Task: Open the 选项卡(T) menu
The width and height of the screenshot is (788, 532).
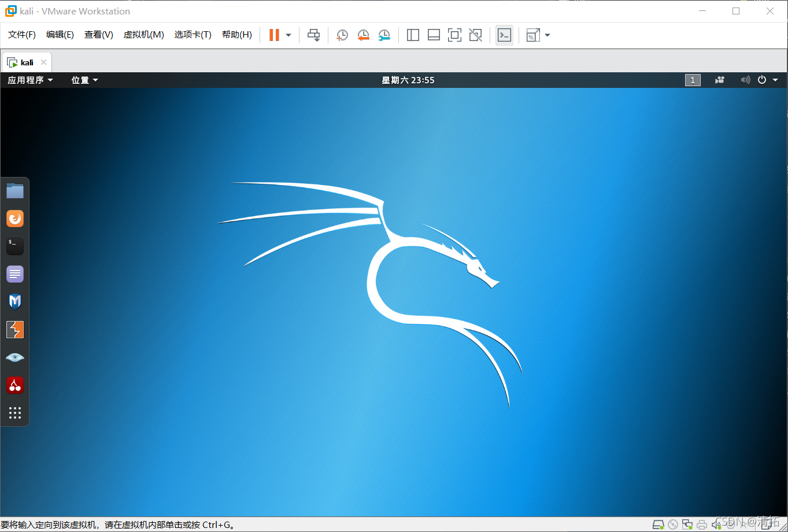Action: click(193, 35)
